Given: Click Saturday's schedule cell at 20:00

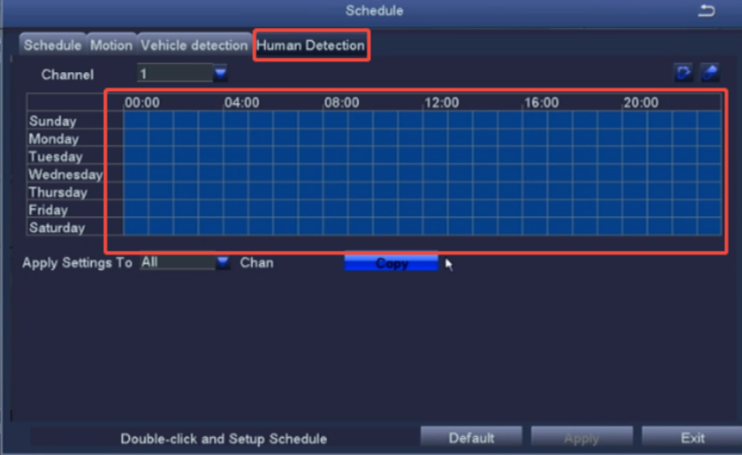Looking at the screenshot, I should coord(634,228).
